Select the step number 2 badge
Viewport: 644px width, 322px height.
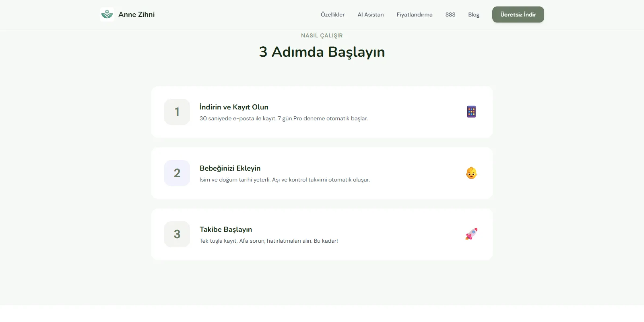click(177, 173)
